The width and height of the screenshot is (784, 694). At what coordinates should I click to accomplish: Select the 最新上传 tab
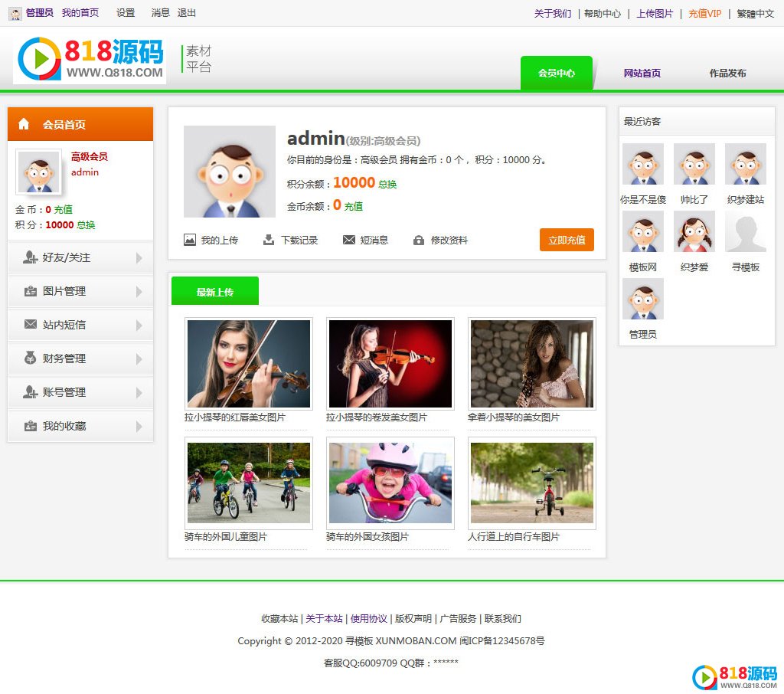[x=215, y=291]
